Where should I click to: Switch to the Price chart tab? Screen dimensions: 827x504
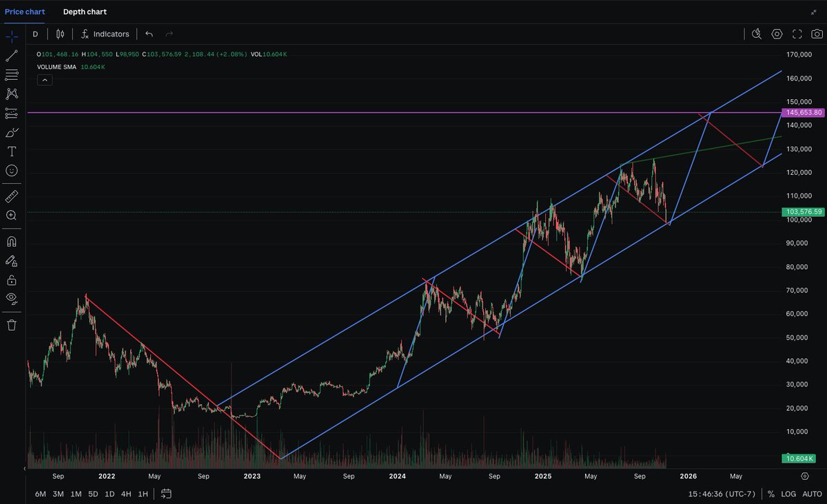tap(25, 12)
